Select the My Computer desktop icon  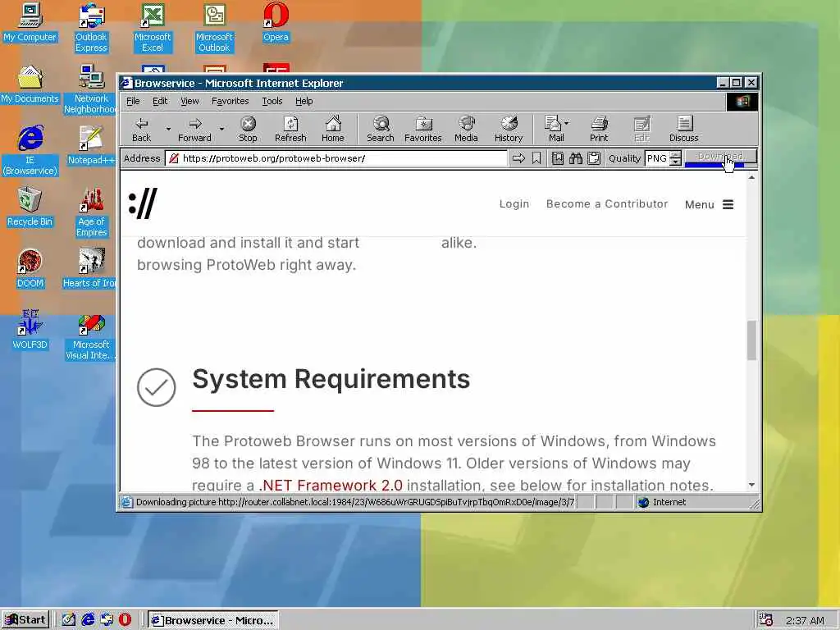click(30, 22)
